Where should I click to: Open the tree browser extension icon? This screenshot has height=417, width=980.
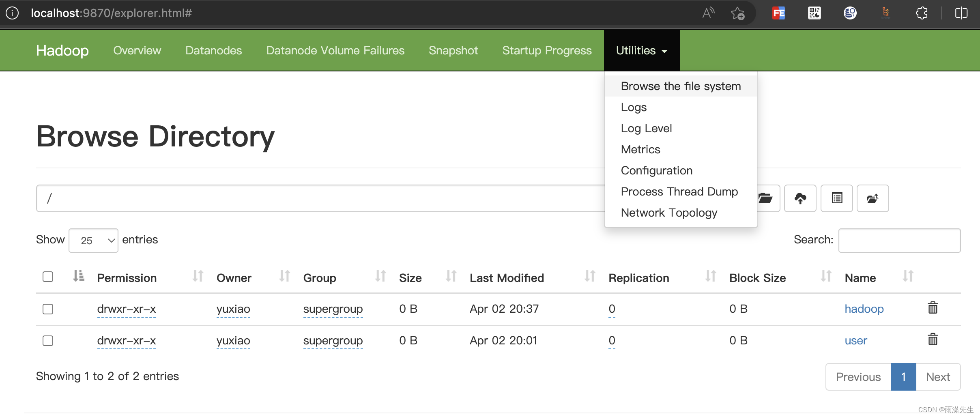point(885,13)
